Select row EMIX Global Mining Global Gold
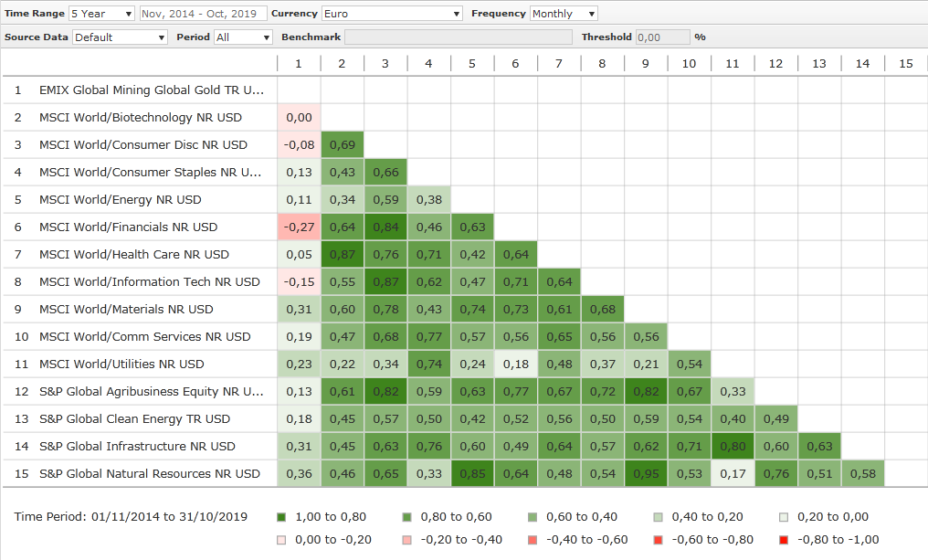 (151, 90)
